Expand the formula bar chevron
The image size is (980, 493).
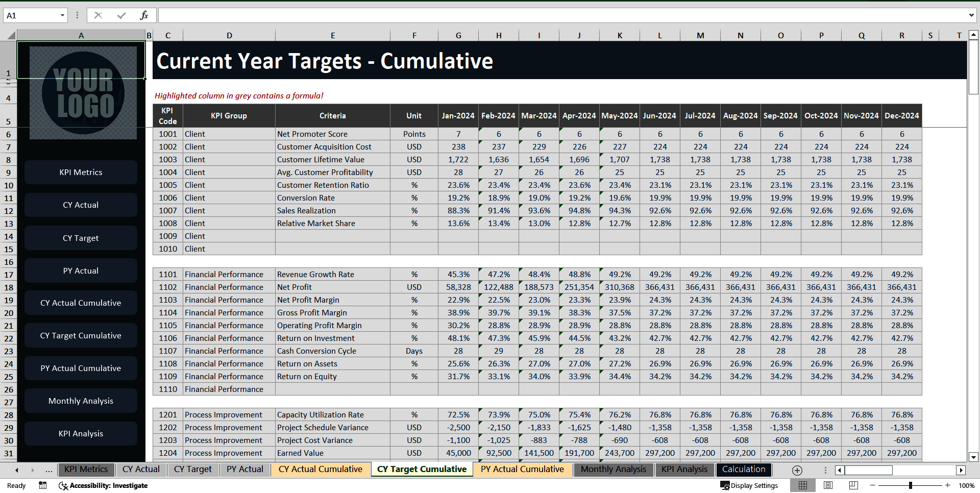971,15
